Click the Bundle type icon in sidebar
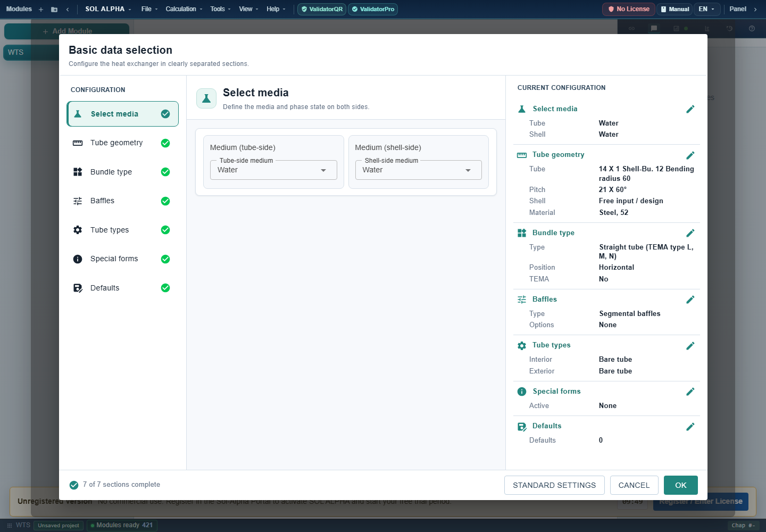This screenshot has width=766, height=532. (78, 172)
